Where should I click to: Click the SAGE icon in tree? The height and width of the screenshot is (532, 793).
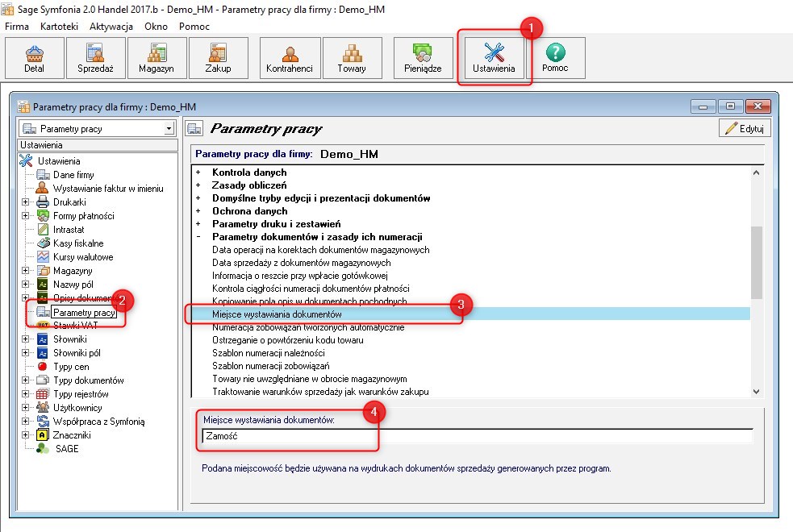coord(43,449)
